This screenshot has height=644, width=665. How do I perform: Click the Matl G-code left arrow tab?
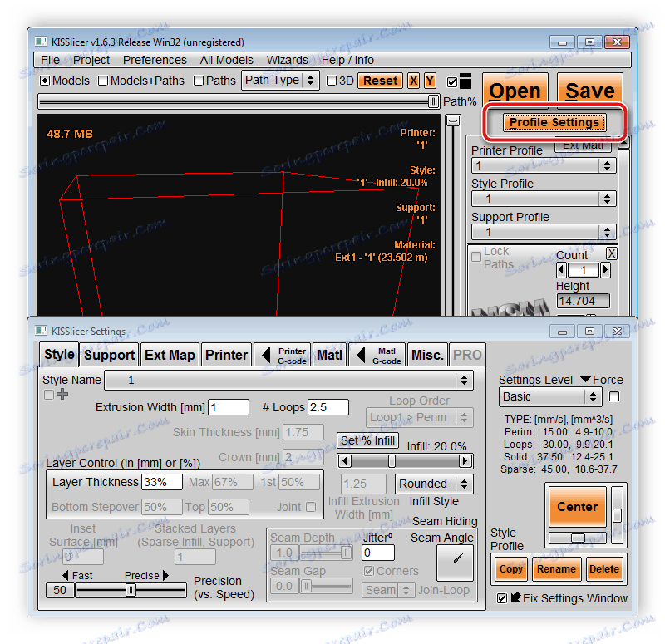click(377, 355)
